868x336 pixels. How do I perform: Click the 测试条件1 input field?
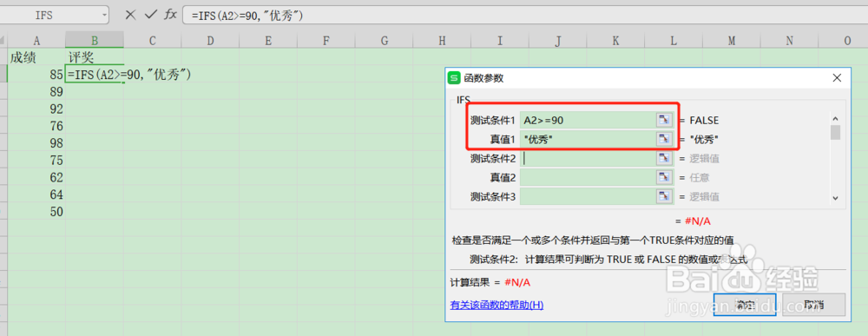point(588,120)
